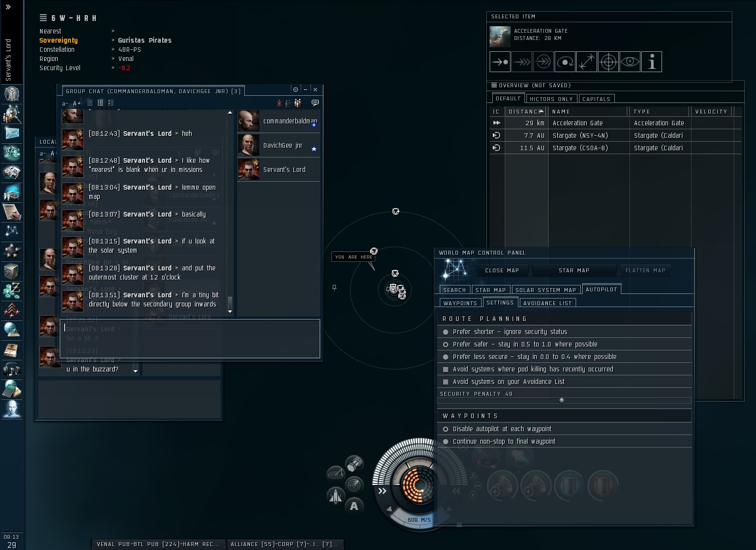756x550 pixels.
Task: Decrease chat font size with a-
Action: coord(65,103)
